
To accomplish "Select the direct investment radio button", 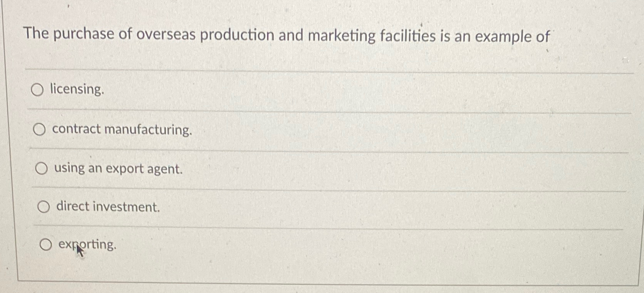I will (44, 206).
